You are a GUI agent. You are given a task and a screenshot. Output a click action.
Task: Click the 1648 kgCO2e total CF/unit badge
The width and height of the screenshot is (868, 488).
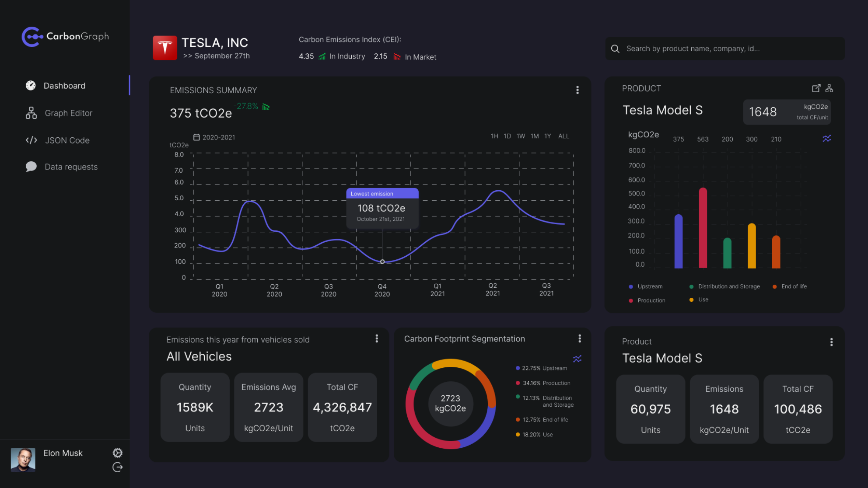click(x=787, y=112)
